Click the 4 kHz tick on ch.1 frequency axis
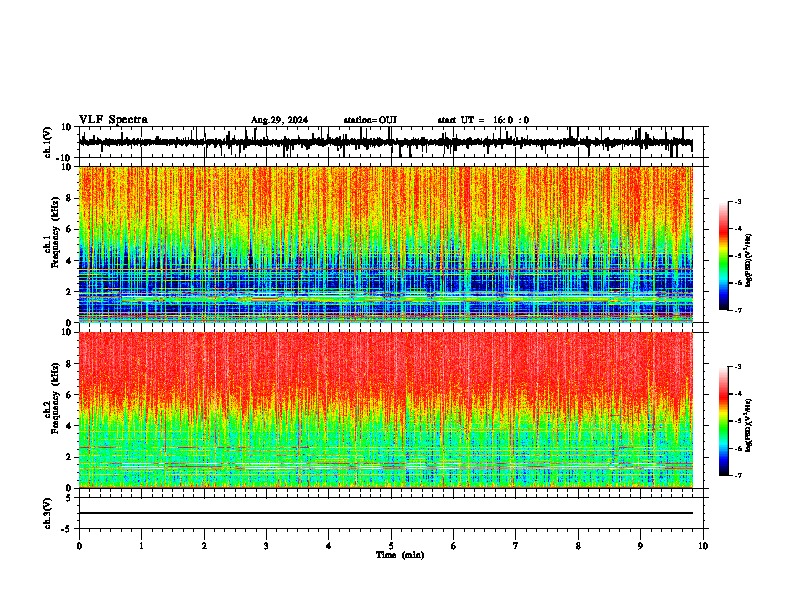792x612 pixels. [x=70, y=261]
